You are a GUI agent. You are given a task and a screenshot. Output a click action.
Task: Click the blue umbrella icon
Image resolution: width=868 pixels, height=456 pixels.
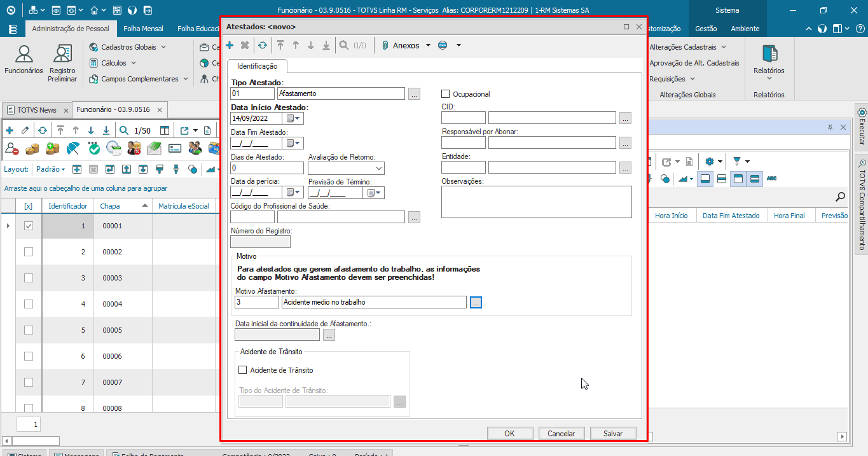click(73, 148)
